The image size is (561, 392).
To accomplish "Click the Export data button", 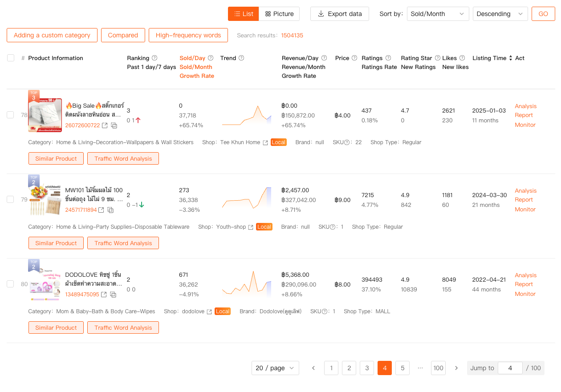I will [340, 14].
